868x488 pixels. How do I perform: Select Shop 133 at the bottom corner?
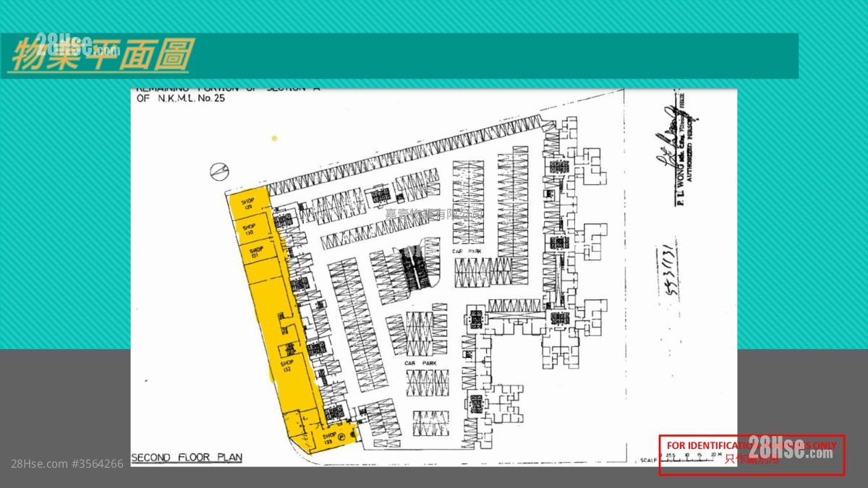pyautogui.click(x=330, y=437)
